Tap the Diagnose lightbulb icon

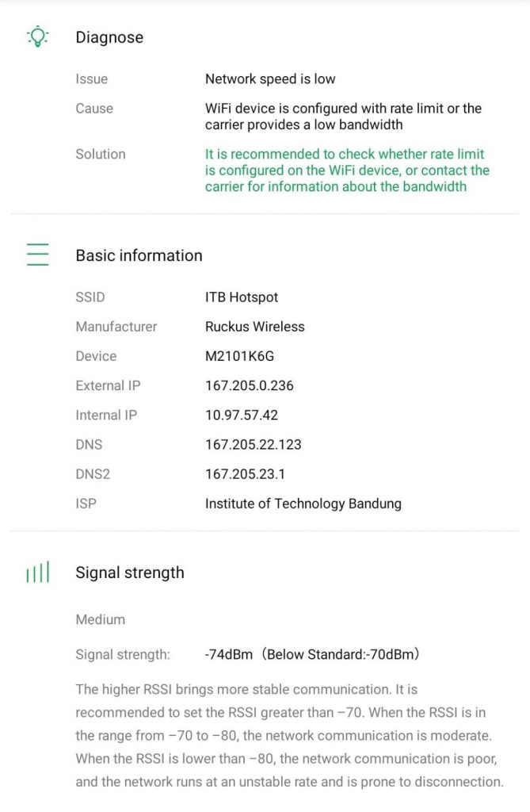[37, 36]
